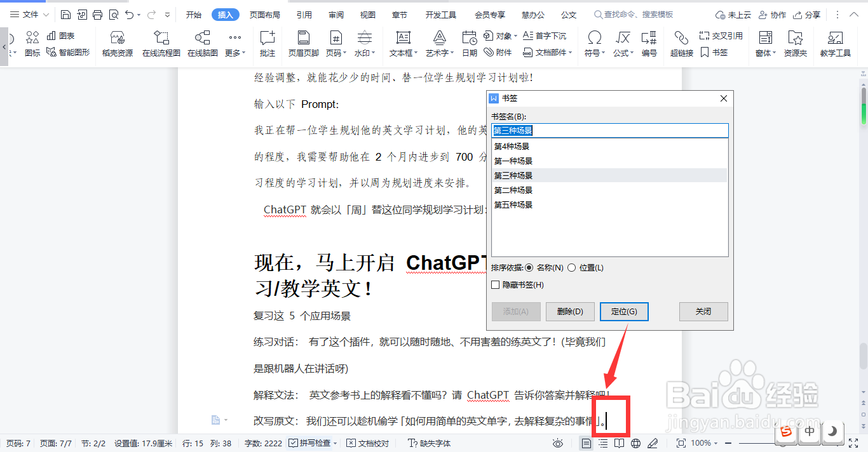Open 教学工具 teaching tools
Viewport: 868px width, 452px height.
click(x=836, y=44)
